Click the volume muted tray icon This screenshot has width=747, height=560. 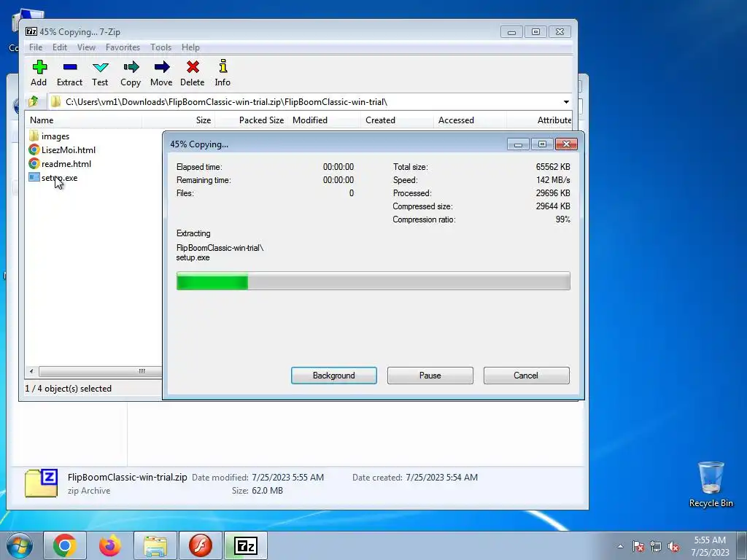tap(673, 546)
